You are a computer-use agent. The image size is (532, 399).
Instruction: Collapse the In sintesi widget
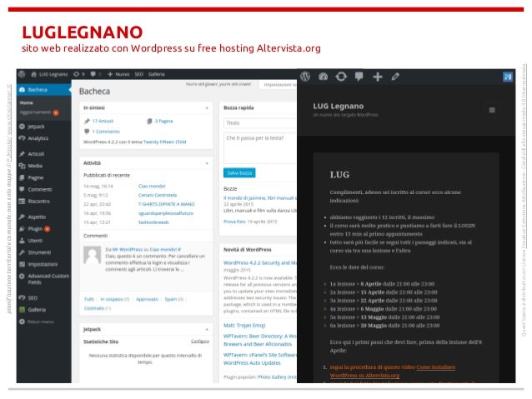click(207, 107)
